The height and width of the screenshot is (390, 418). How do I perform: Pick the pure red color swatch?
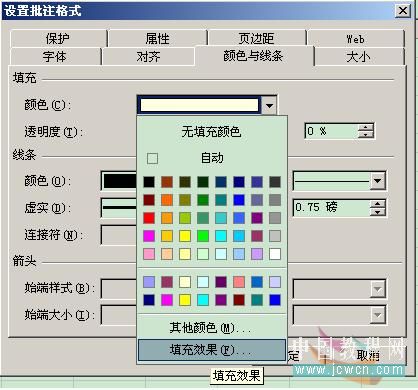coord(149,218)
